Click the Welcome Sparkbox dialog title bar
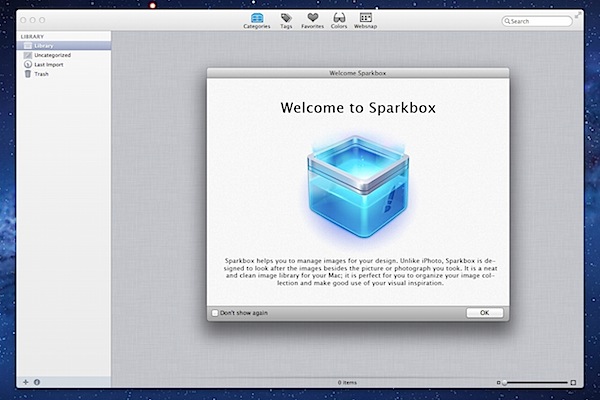The height and width of the screenshot is (400, 600). pyautogui.click(x=358, y=73)
